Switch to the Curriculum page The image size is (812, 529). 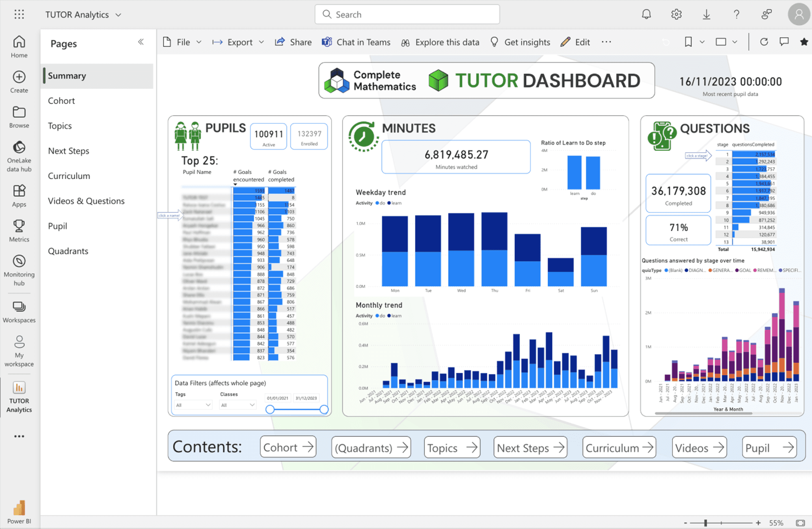[x=69, y=176]
